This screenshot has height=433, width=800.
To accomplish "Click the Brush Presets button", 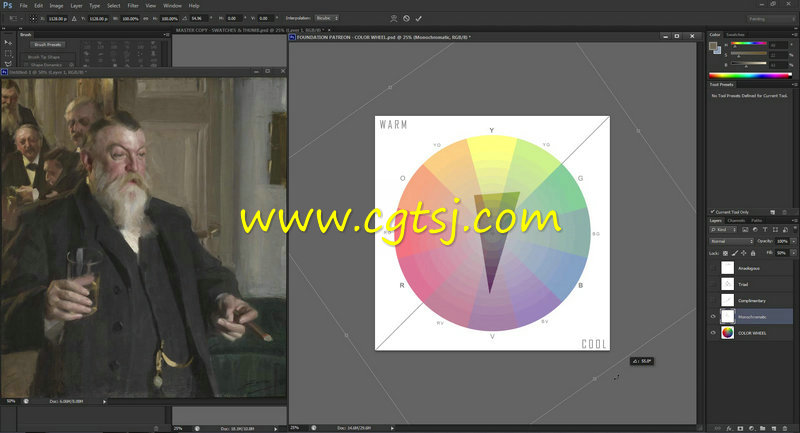I will 48,45.
